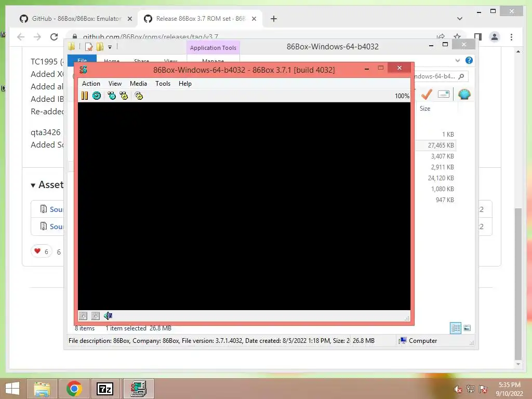The image size is (532, 399).
Task: Open File Explorer from taskbar
Action: 42,389
